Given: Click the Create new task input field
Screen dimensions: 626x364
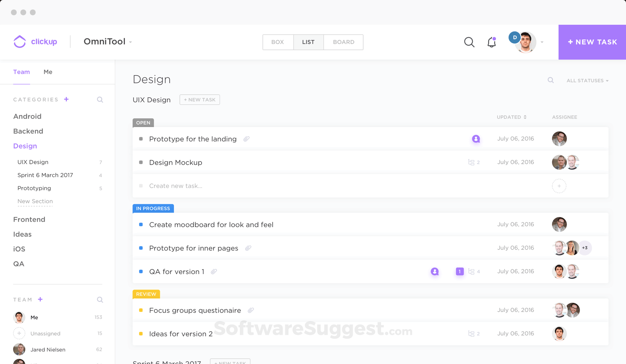Looking at the screenshot, I should (x=175, y=186).
